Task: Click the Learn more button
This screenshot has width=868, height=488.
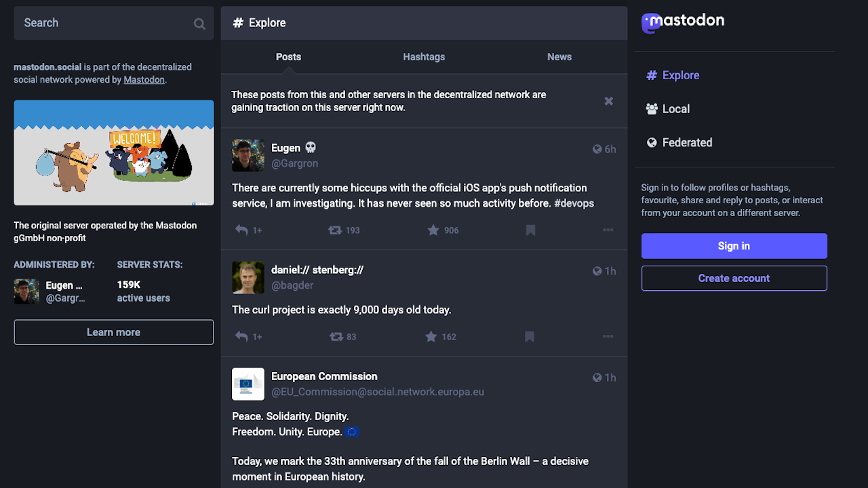Action: coord(114,332)
